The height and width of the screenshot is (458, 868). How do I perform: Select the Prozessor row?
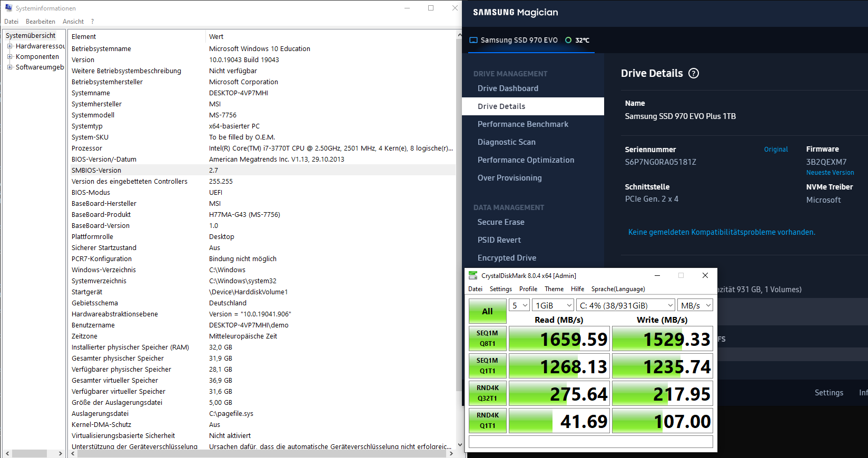(x=262, y=148)
